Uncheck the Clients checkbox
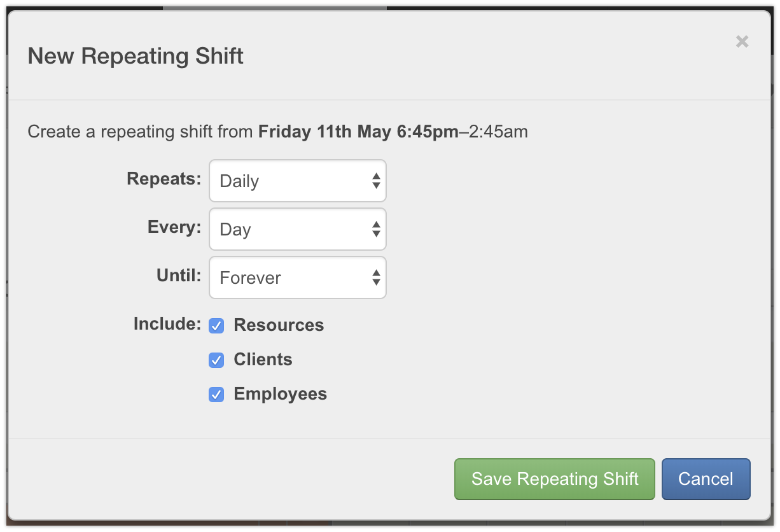This screenshot has width=780, height=532. click(x=216, y=360)
